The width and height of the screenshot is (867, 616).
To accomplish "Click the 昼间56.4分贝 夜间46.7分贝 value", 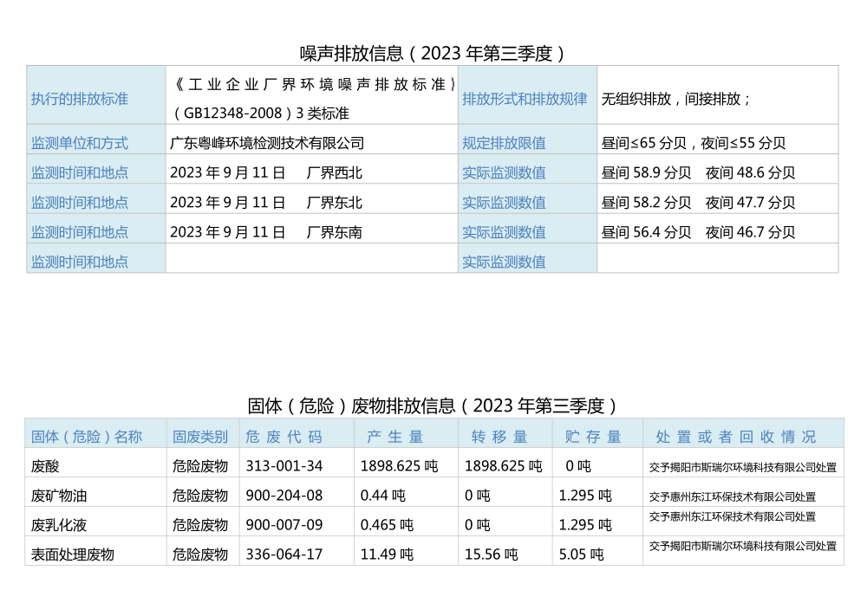I will tap(698, 232).
